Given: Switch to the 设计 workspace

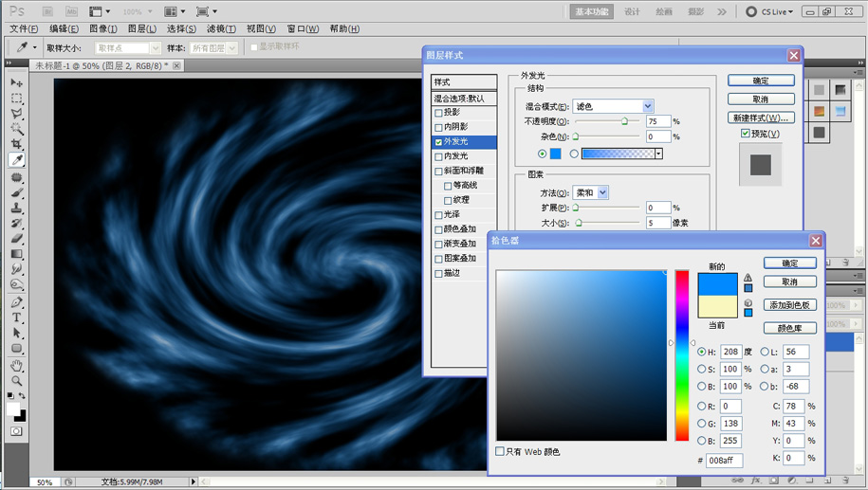Looking at the screenshot, I should tap(632, 11).
